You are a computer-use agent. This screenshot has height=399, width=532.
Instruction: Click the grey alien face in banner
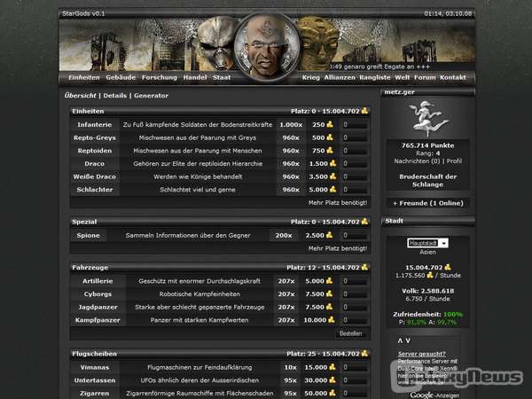point(217,43)
